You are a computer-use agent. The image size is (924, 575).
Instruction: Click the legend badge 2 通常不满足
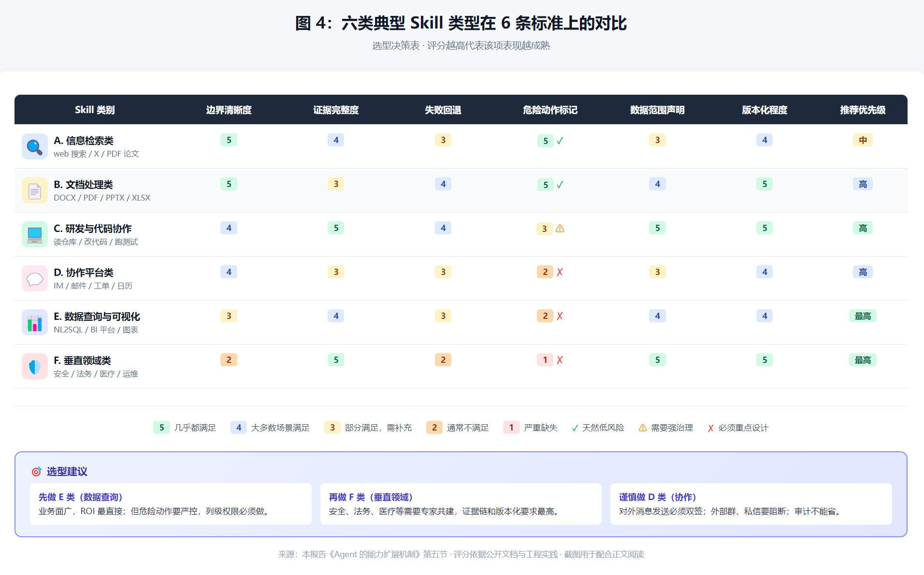coord(434,428)
